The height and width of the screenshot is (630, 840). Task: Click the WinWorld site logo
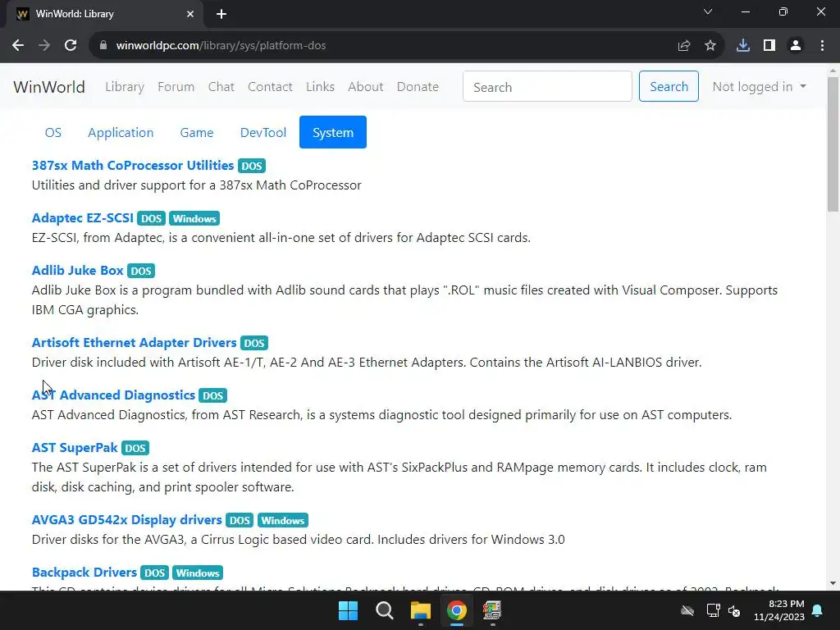tap(49, 87)
